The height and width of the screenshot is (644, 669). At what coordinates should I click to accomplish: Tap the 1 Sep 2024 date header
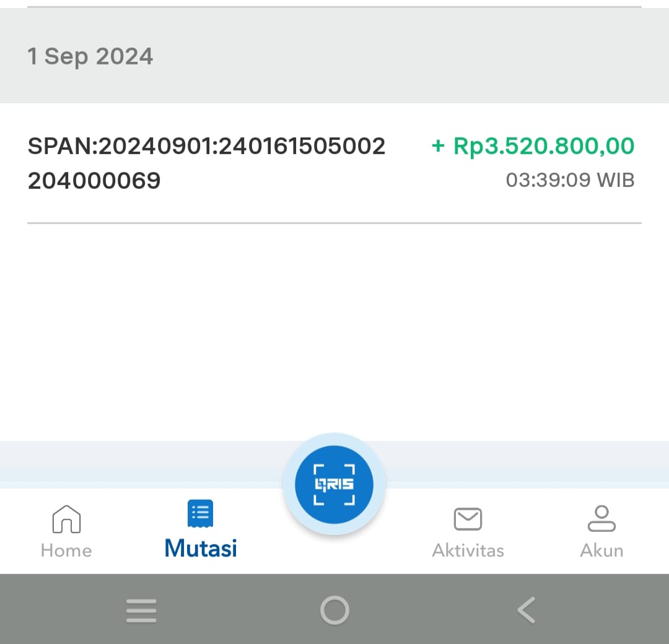coord(90,56)
